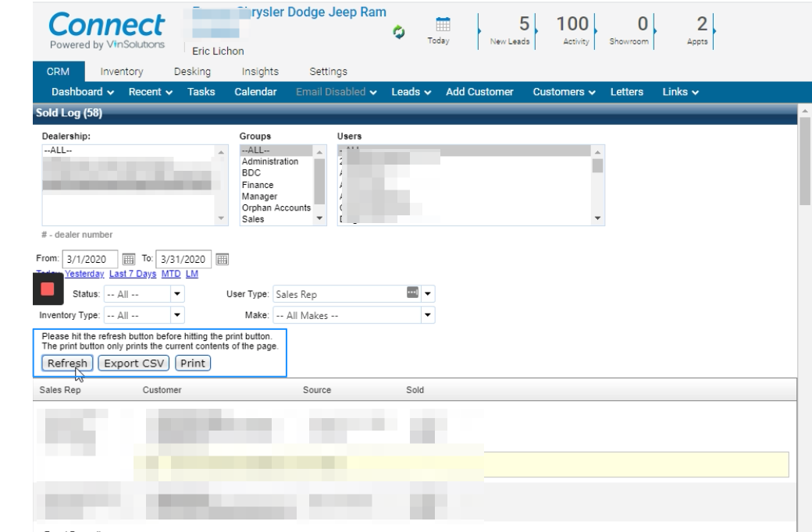This screenshot has height=532, width=812.
Task: Open the Calendar menu item
Action: pos(255,92)
